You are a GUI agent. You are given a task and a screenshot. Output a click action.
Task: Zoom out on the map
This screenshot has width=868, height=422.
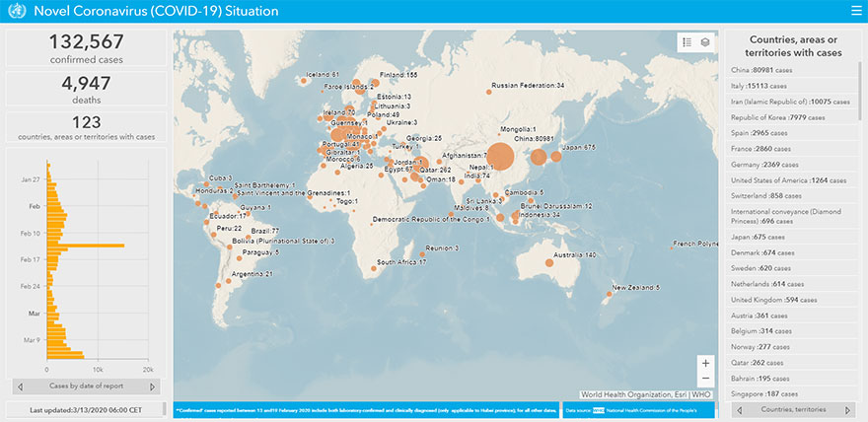coord(704,379)
